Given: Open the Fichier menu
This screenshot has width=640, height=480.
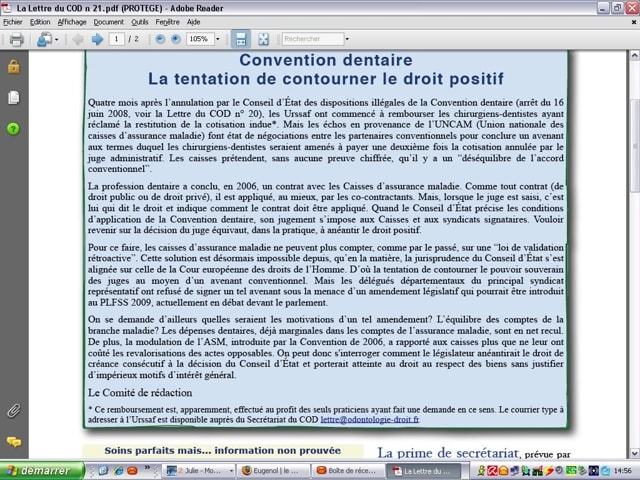Looking at the screenshot, I should pyautogui.click(x=13, y=21).
